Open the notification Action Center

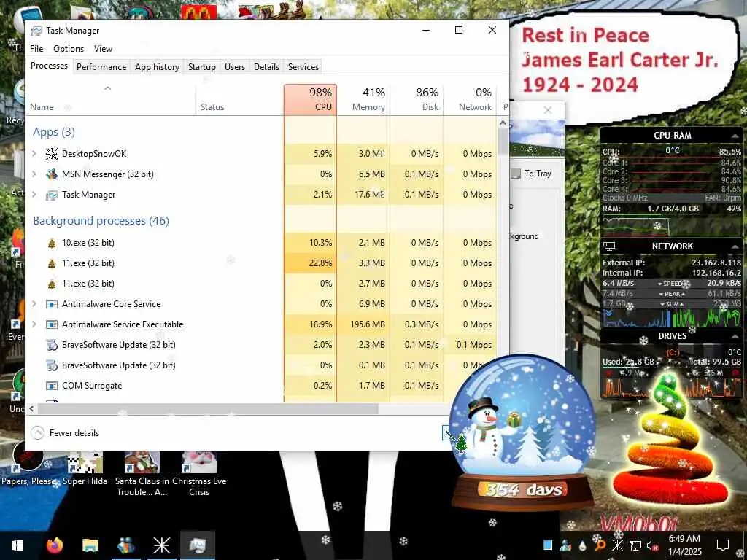pyautogui.click(x=723, y=545)
